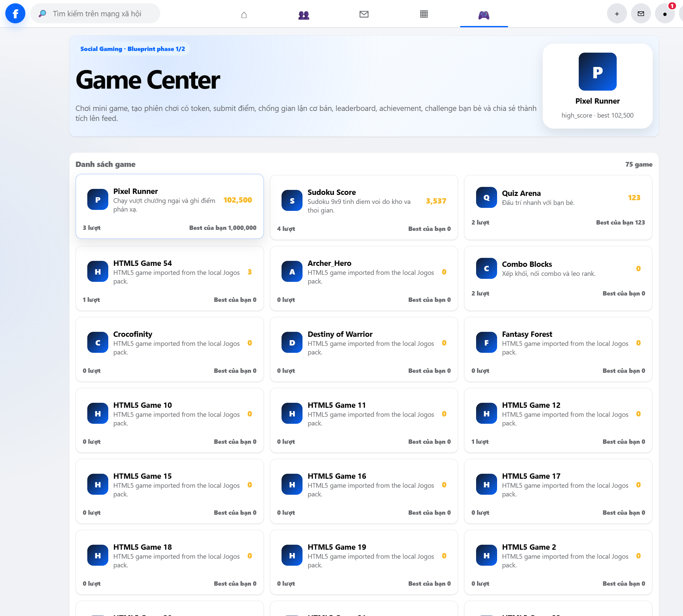Screen dimensions: 683x616
Task: Click the Combo Blocks C icon
Action: 486,269
